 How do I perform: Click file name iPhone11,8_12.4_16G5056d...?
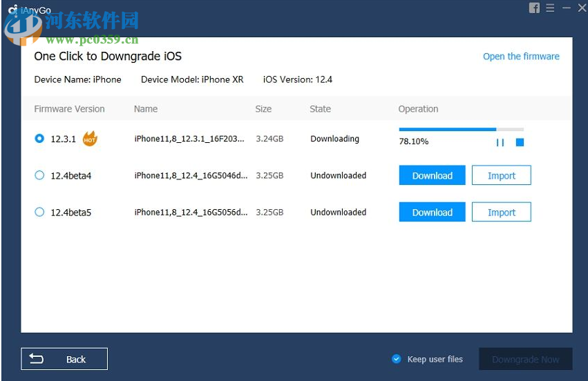[191, 212]
